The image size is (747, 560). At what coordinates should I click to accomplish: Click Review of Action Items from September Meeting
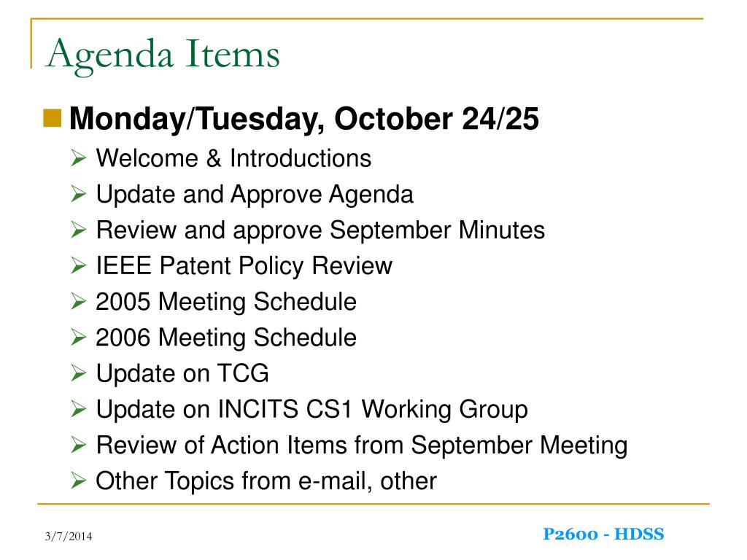tap(362, 446)
